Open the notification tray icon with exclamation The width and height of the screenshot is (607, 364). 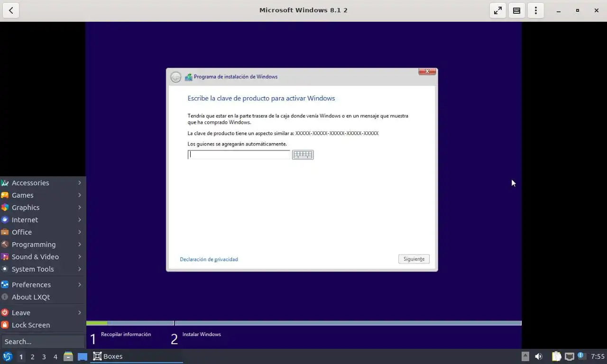581,356
